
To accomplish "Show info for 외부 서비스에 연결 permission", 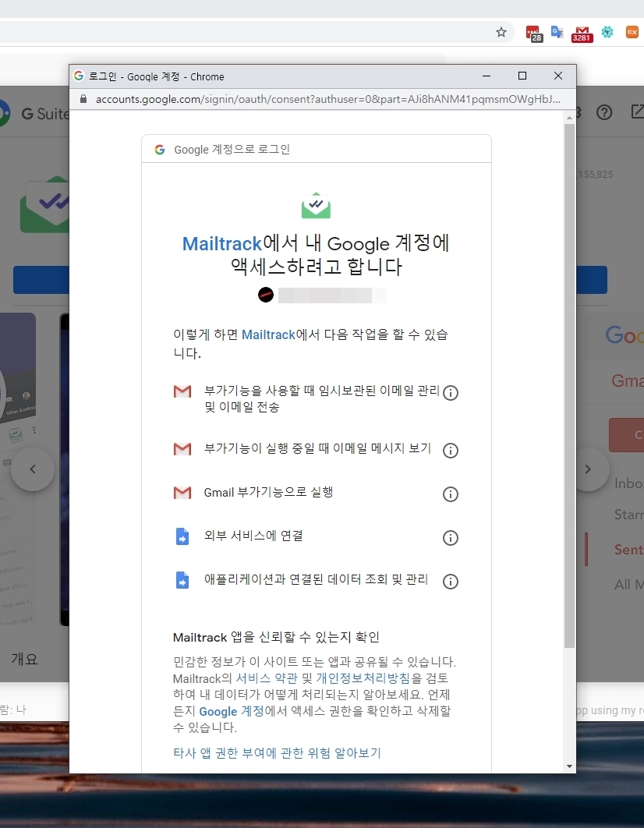I will point(451,537).
